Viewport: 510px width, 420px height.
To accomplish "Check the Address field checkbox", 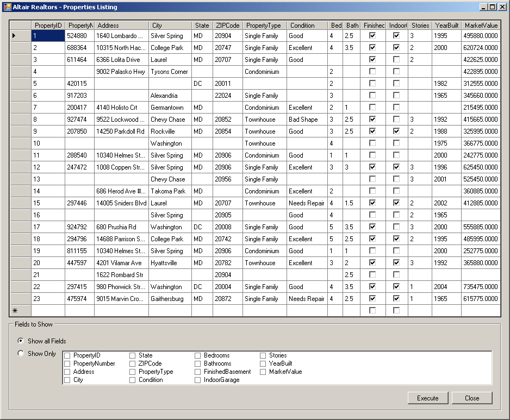I will [67, 372].
